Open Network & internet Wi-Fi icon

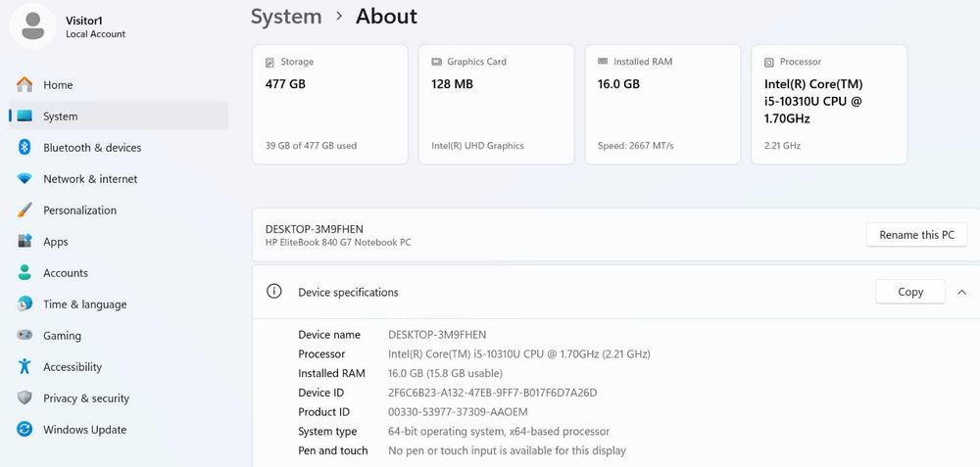[x=24, y=179]
